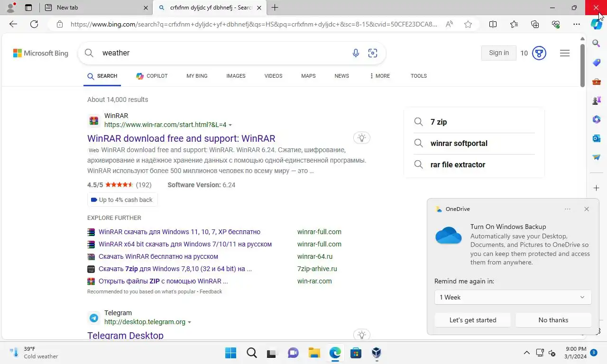Switch to the New tab browser tab
607x364 pixels.
tap(96, 8)
